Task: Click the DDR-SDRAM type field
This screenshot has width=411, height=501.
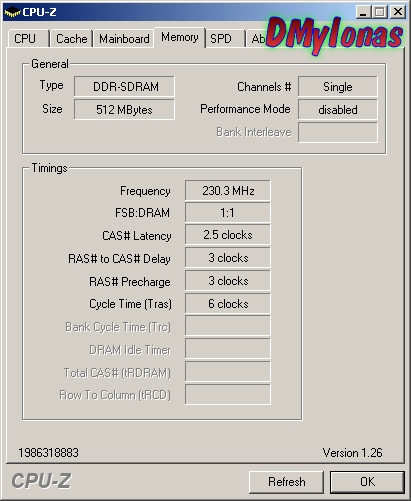Action: pos(124,87)
